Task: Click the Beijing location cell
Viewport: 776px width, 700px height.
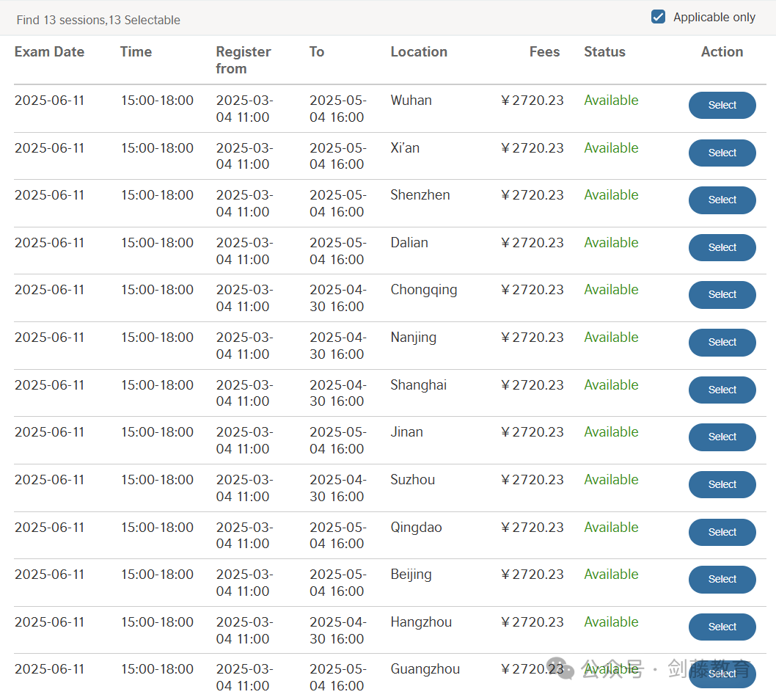Action: [411, 575]
